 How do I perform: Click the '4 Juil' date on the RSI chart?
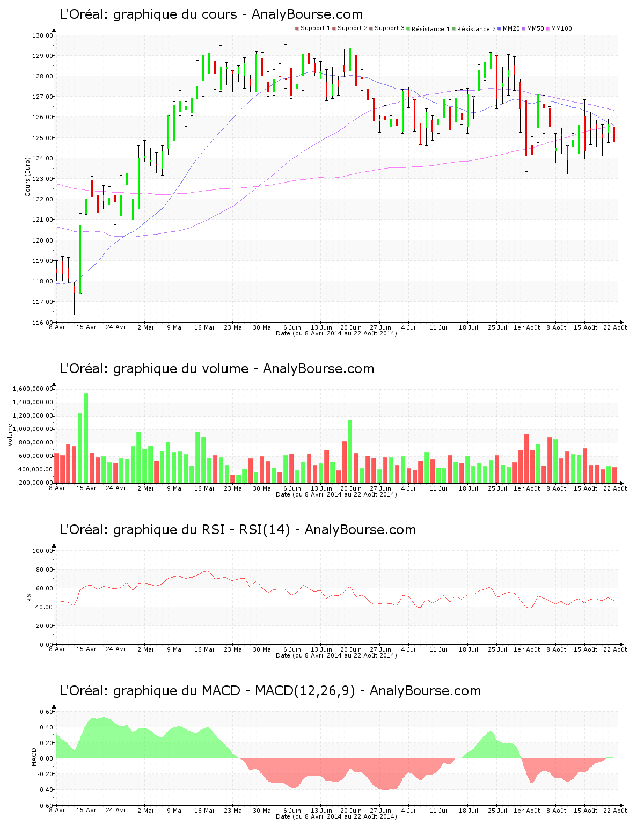pos(409,649)
